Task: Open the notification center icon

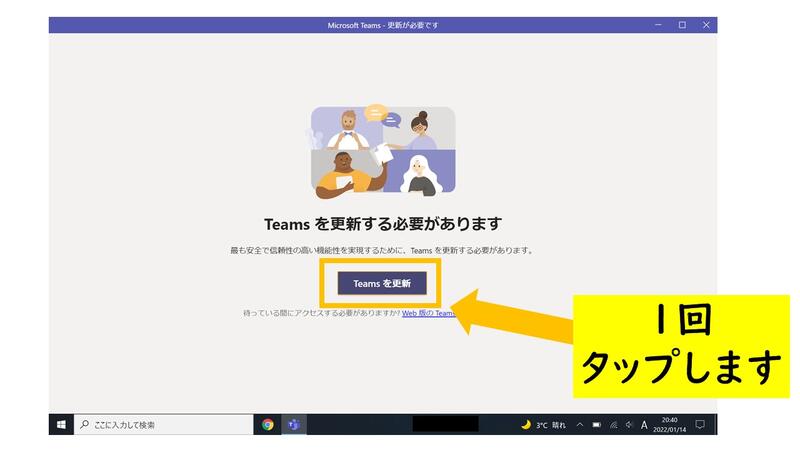Action: click(700, 424)
